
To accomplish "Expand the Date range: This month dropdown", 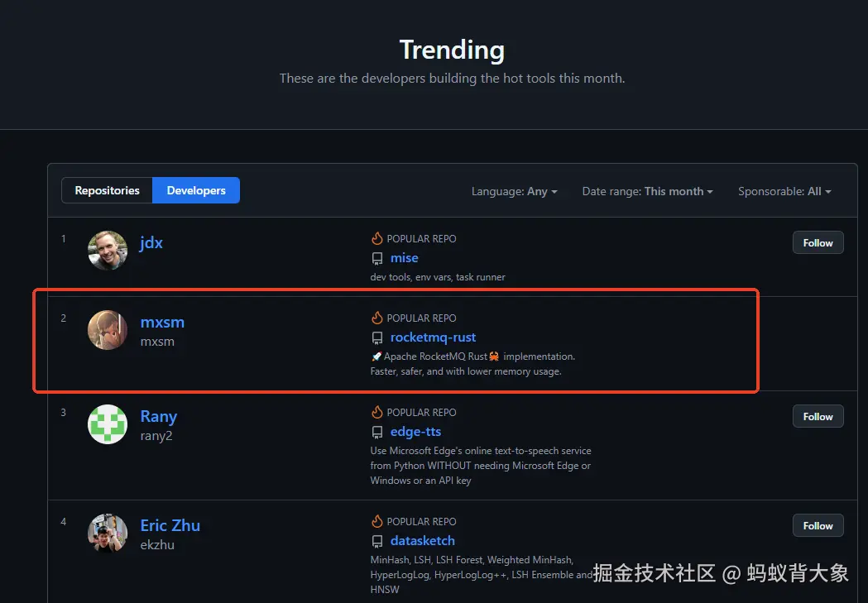I will pyautogui.click(x=647, y=191).
